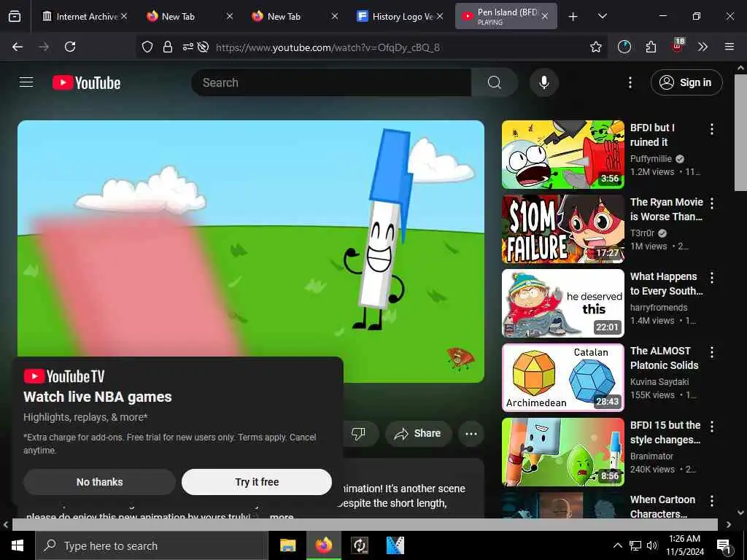Go back with the browser back arrow

[18, 47]
